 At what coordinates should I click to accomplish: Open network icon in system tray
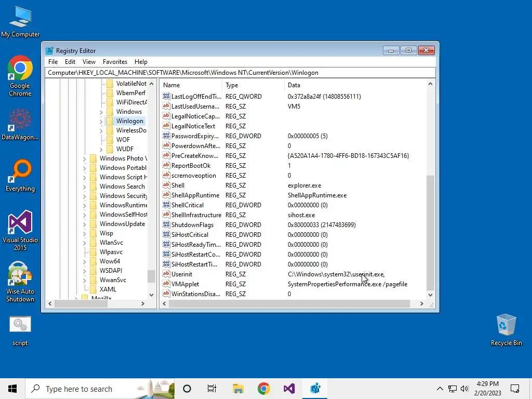pyautogui.click(x=453, y=389)
